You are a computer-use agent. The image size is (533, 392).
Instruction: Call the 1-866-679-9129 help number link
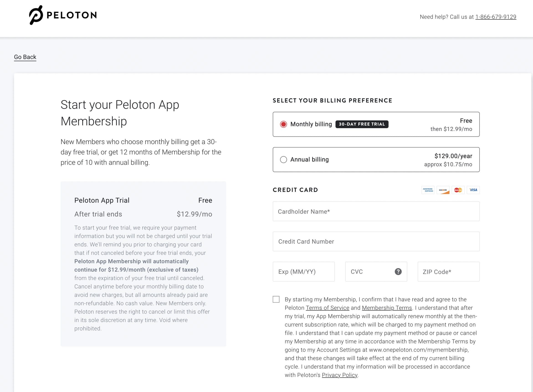click(x=496, y=17)
